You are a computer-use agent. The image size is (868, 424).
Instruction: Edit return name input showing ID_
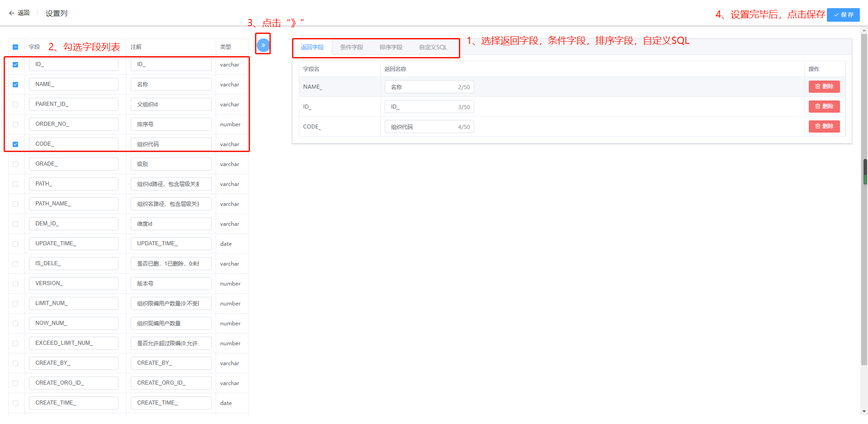(429, 107)
